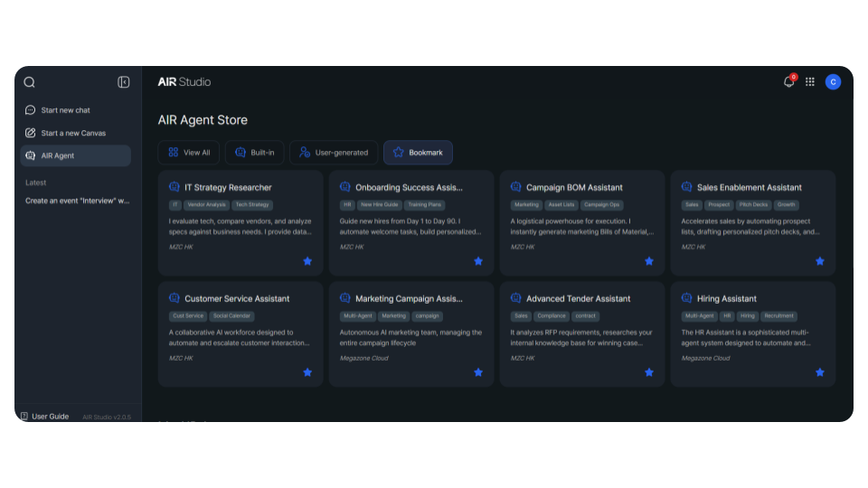Open the notifications bell

(x=788, y=82)
